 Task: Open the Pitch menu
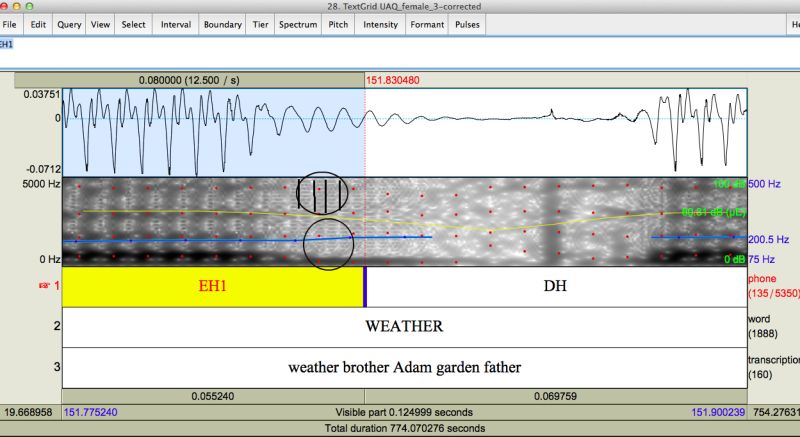338,24
